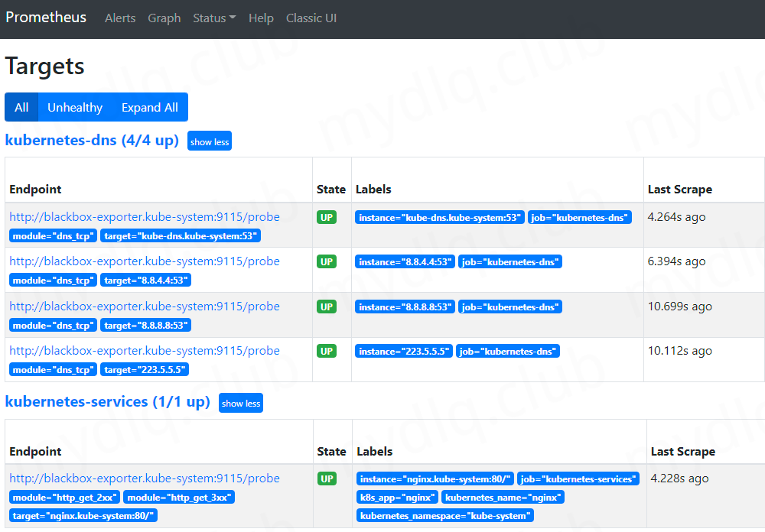Click UP state badge for 8.8.4.4:53 row
The image size is (765, 532).
pos(327,262)
